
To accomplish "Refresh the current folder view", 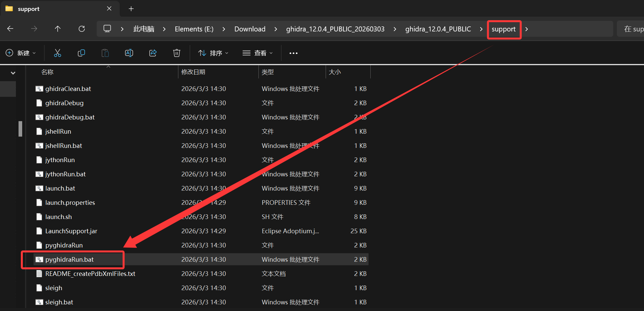I will (82, 29).
